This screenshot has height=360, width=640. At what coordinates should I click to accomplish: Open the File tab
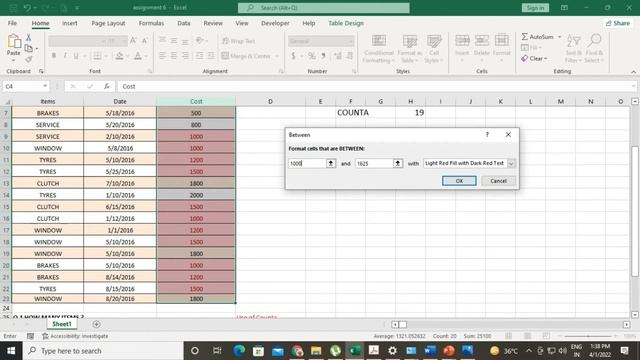pyautogui.click(x=12, y=23)
